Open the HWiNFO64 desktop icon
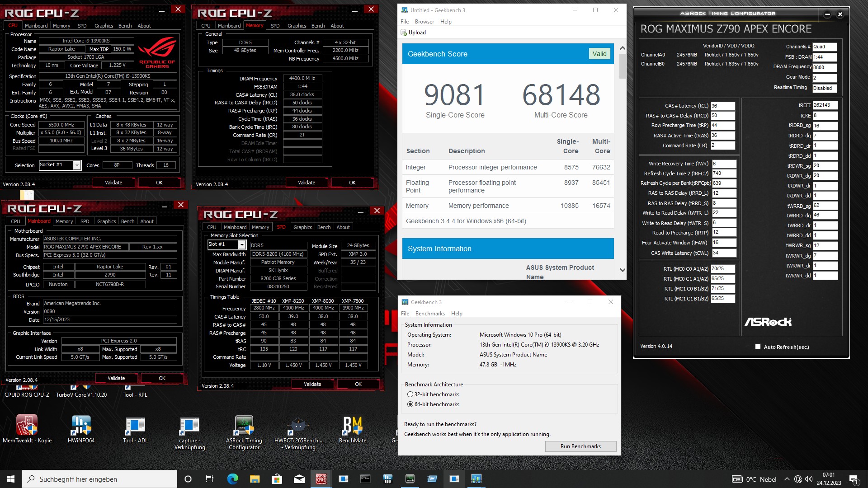 (x=81, y=428)
